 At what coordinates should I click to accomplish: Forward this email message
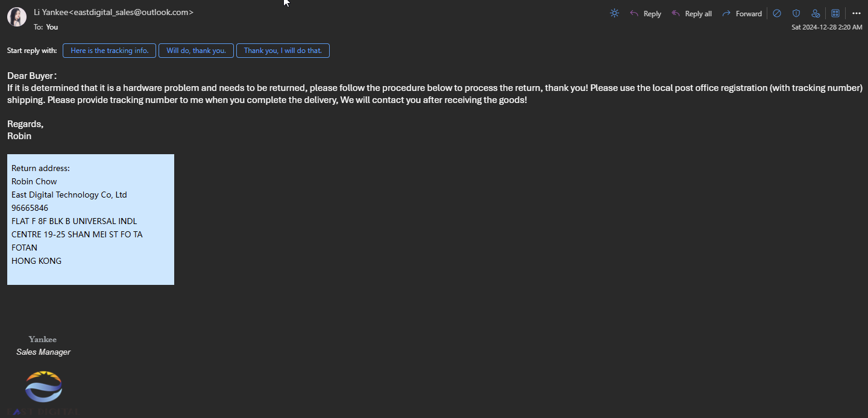742,13
